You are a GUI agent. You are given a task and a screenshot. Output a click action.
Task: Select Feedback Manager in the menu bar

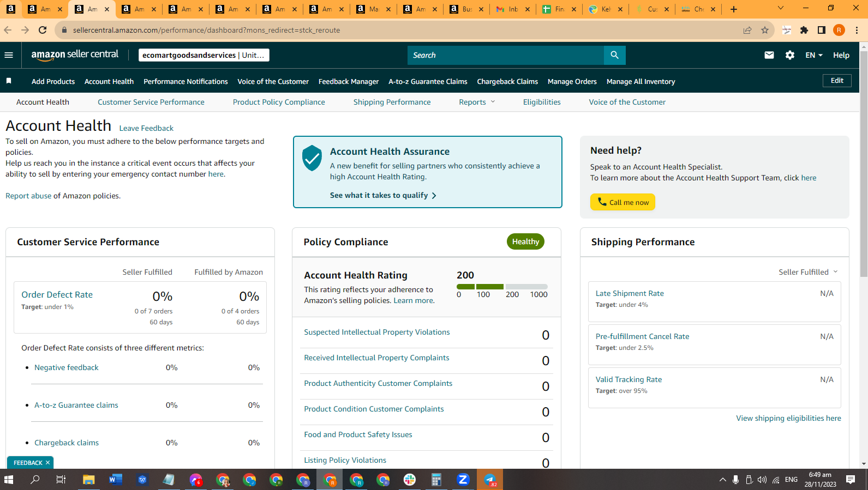349,81
